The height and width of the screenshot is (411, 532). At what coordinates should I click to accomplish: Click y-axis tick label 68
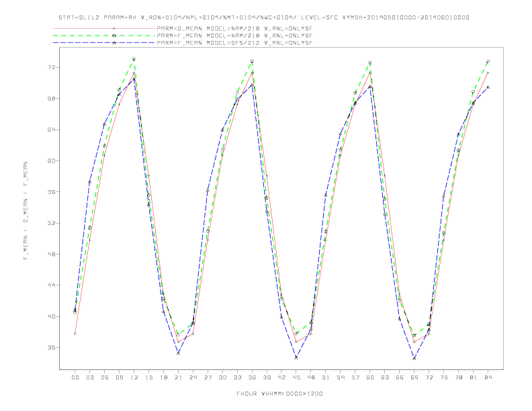pyautogui.click(x=52, y=98)
